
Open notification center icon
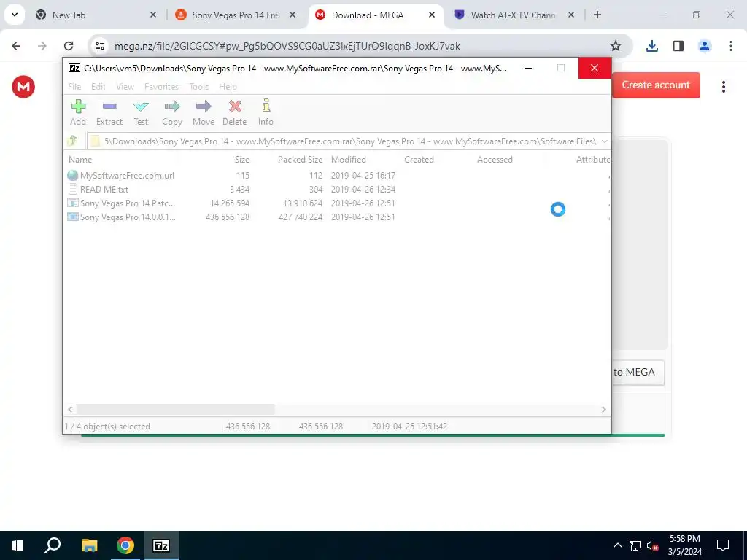tap(723, 545)
